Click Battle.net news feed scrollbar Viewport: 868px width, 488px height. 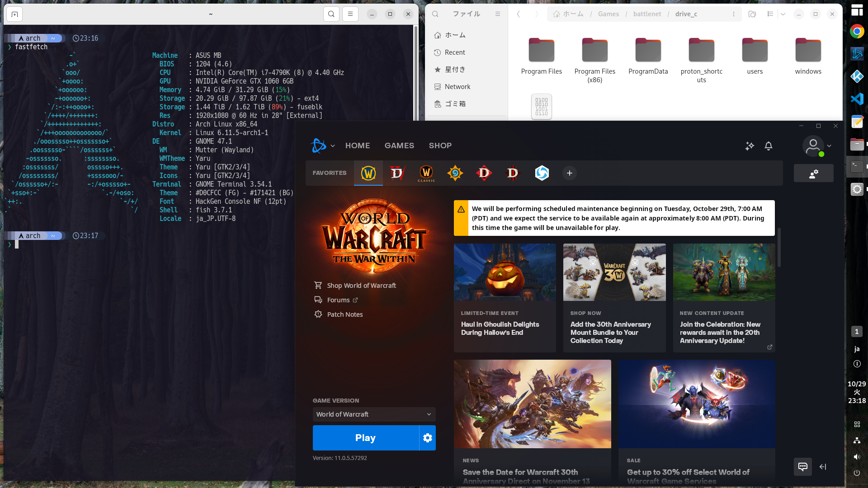click(779, 247)
